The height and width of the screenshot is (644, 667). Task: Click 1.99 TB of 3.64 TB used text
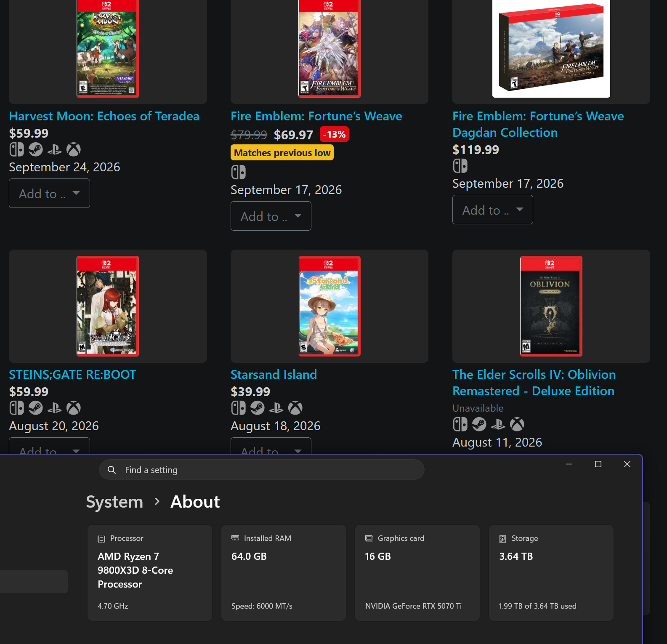click(538, 606)
